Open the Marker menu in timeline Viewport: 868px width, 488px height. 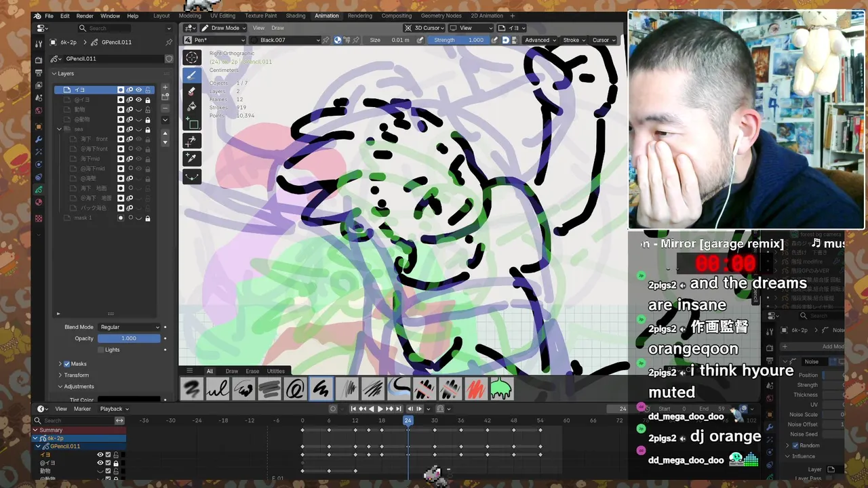click(x=82, y=409)
